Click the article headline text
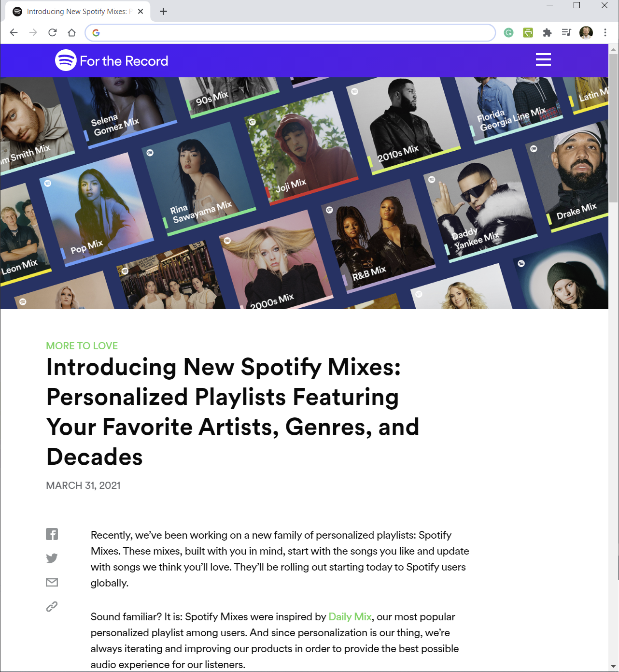 233,412
